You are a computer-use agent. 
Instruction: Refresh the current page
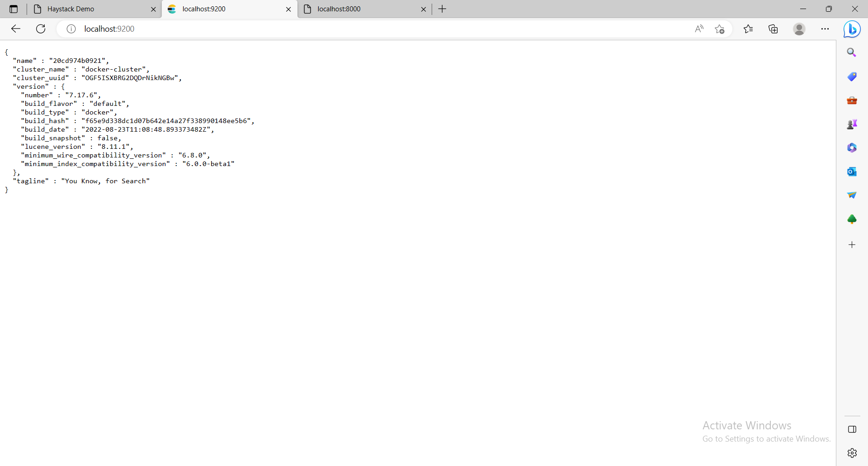[41, 29]
